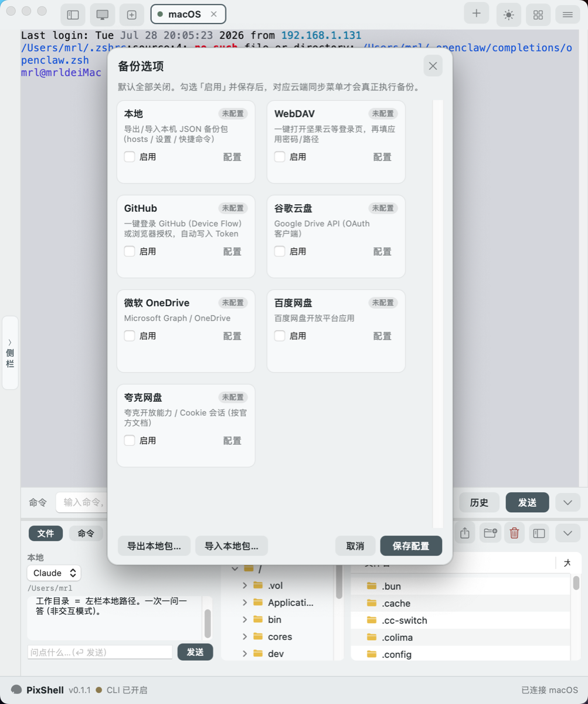Select the 命令 tab in lower panel
This screenshot has height=704, width=588.
tap(86, 533)
